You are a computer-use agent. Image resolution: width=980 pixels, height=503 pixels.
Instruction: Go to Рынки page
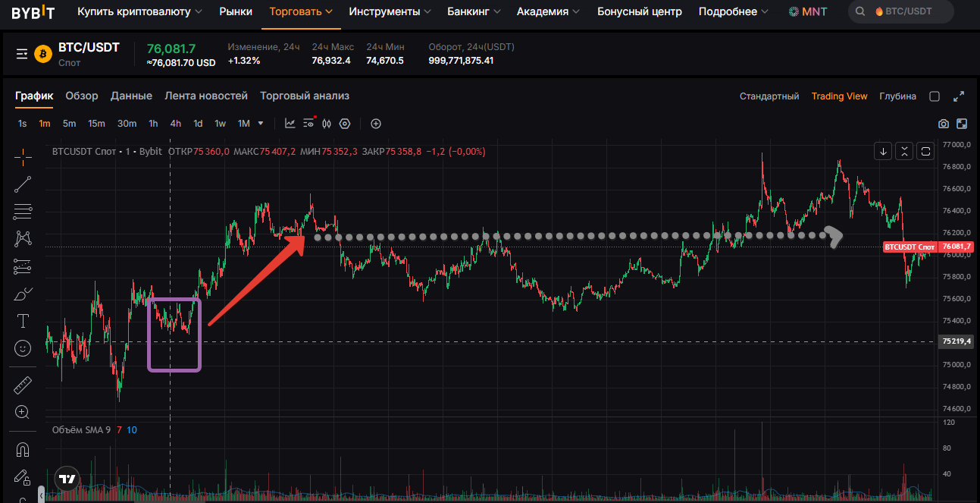236,12
